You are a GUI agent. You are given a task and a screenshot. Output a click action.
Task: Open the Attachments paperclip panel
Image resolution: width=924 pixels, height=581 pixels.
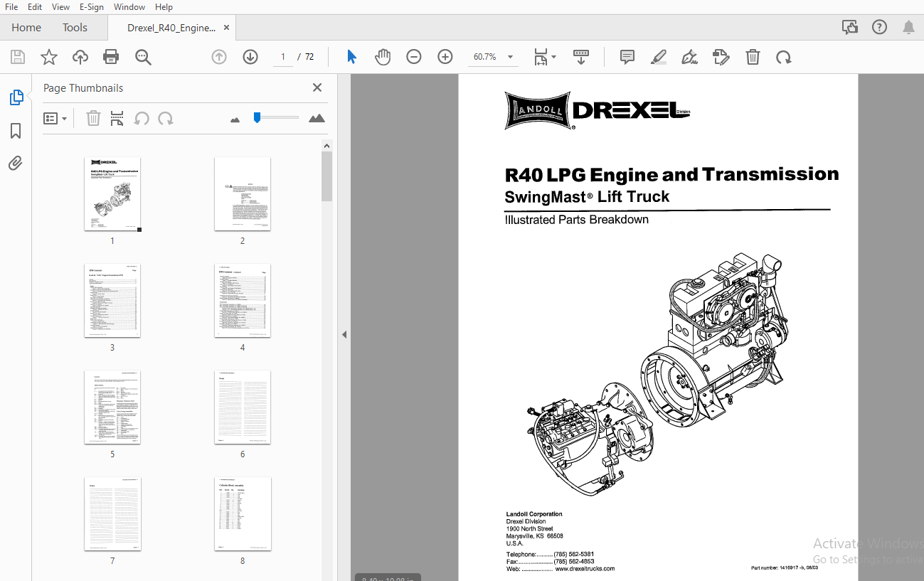point(16,164)
